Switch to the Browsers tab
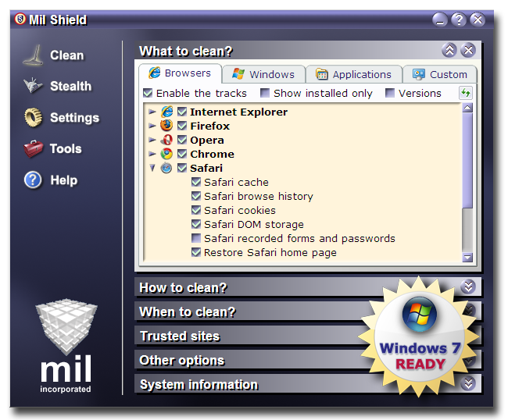The image size is (508, 420). [180, 73]
